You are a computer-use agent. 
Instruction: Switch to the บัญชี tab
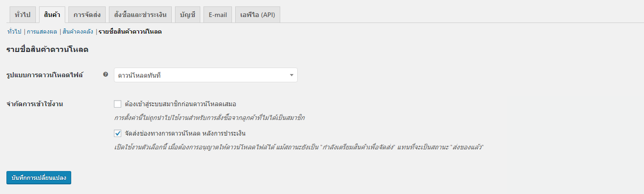[187, 15]
